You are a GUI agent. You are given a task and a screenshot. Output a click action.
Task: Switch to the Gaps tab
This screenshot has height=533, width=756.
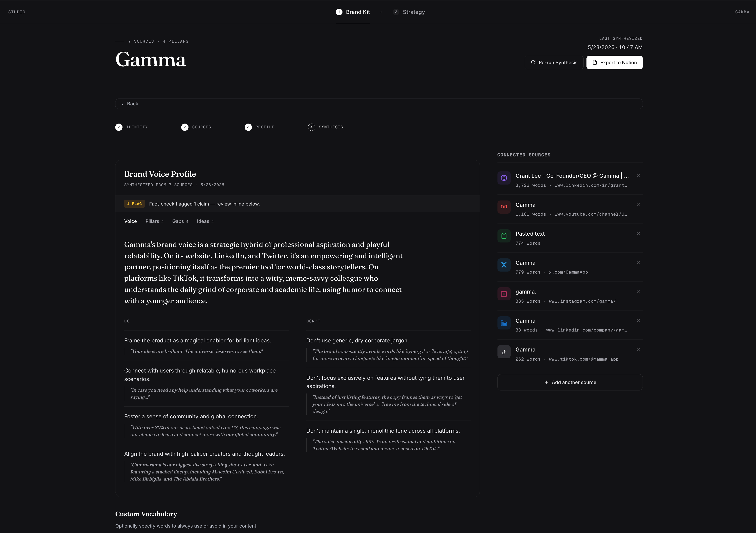click(180, 221)
